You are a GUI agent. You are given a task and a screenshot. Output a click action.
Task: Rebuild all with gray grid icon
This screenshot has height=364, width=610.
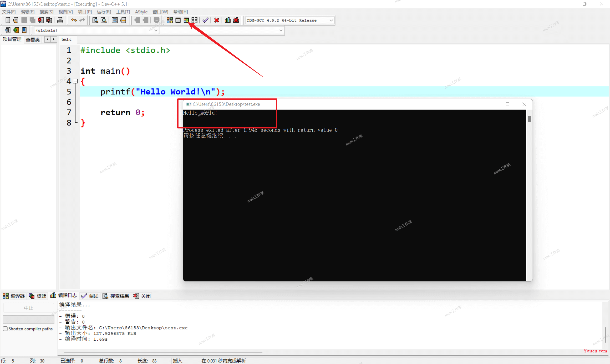pyautogui.click(x=194, y=20)
